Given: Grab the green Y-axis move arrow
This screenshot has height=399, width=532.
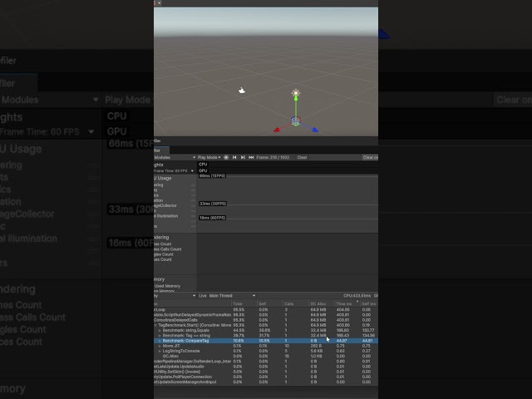Looking at the screenshot, I should point(296,99).
